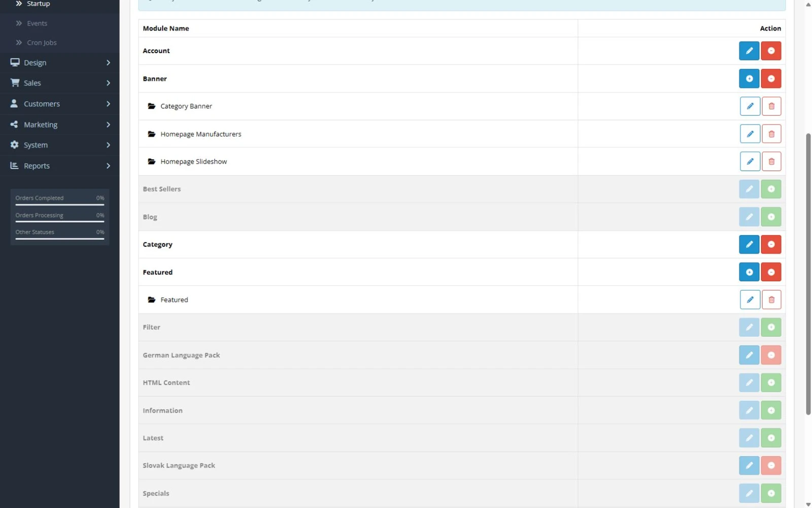
Task: Edit the Account module
Action: pos(749,51)
